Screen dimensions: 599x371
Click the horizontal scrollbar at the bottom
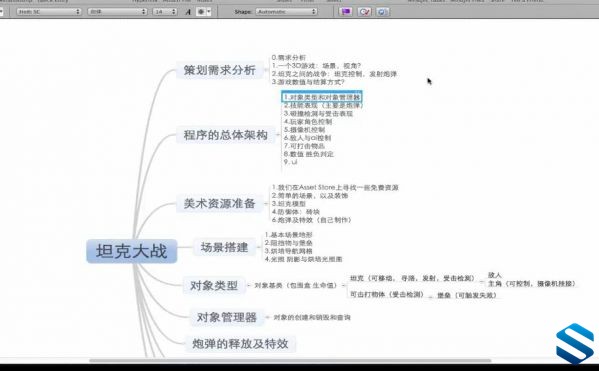pos(290,360)
